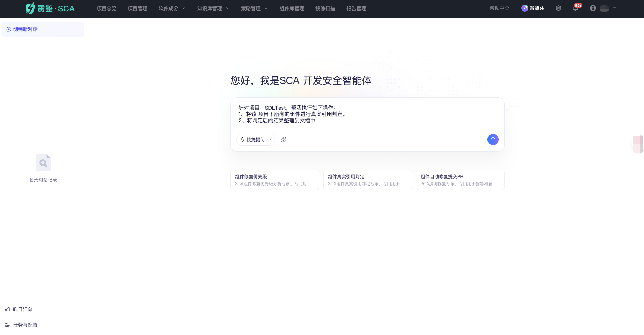Go to 项目总览 tab
Viewport: 644px width, 335px height.
point(107,8)
